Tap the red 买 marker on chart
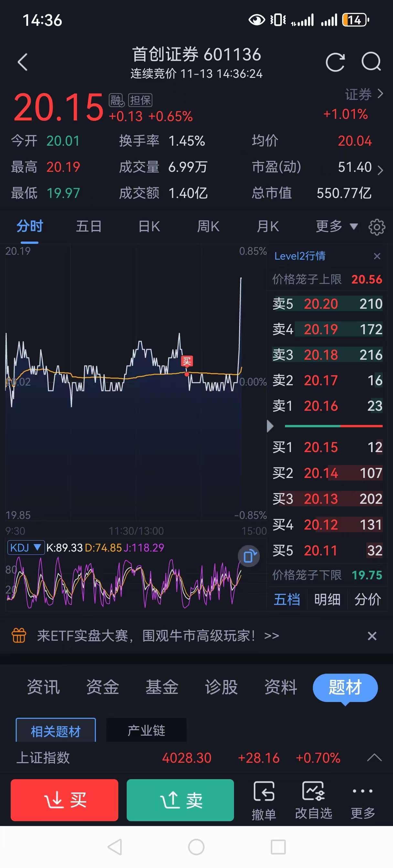 pos(187,361)
